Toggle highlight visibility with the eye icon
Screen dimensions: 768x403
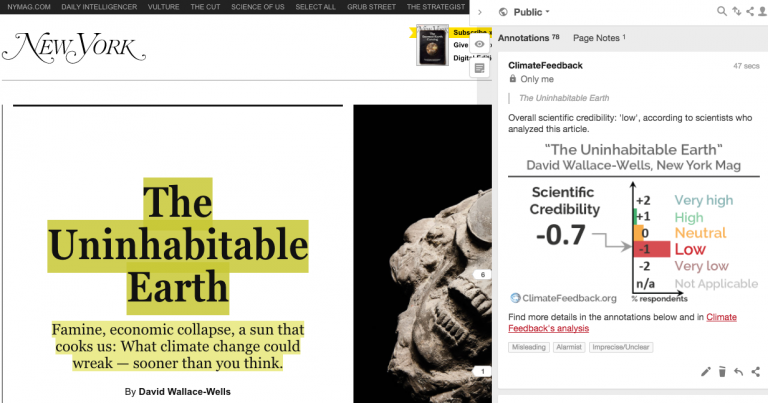(480, 44)
